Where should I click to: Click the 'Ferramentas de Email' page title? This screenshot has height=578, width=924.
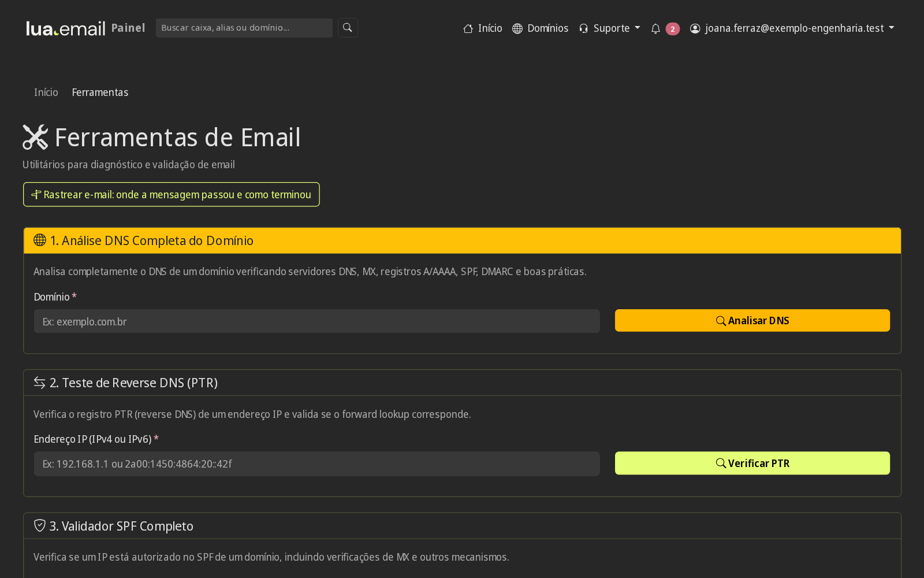coord(178,138)
